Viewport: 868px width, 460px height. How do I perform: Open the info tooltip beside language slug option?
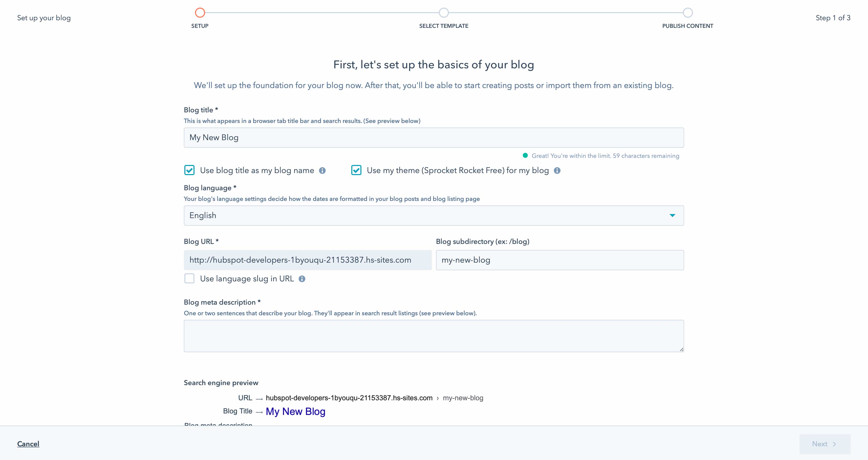(x=302, y=279)
